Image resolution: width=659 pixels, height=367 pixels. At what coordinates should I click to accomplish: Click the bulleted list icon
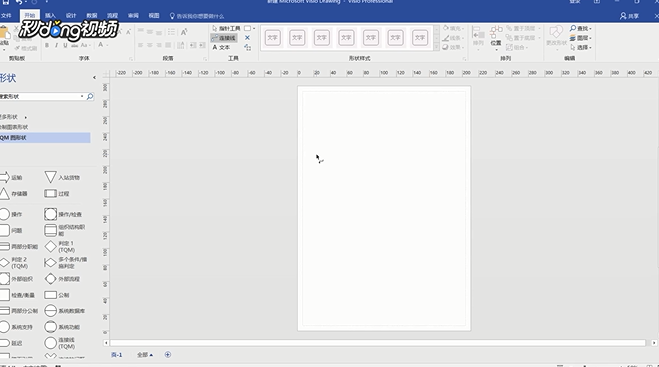(171, 32)
